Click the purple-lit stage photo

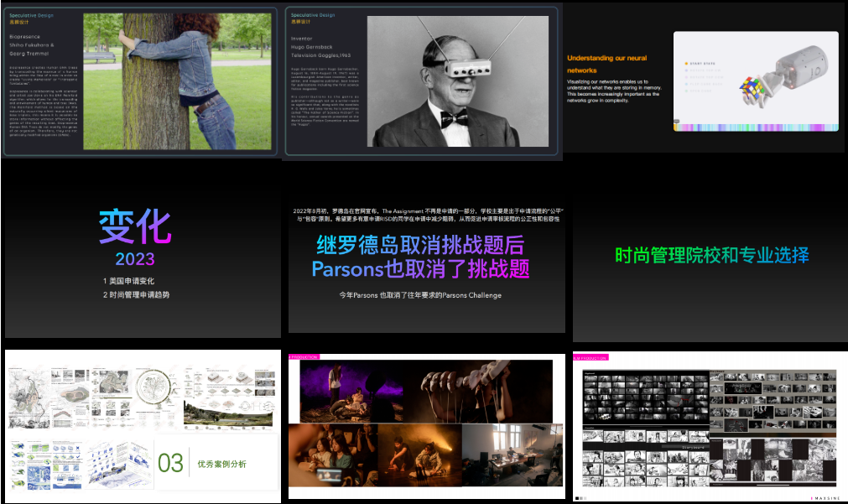pyautogui.click(x=352, y=392)
